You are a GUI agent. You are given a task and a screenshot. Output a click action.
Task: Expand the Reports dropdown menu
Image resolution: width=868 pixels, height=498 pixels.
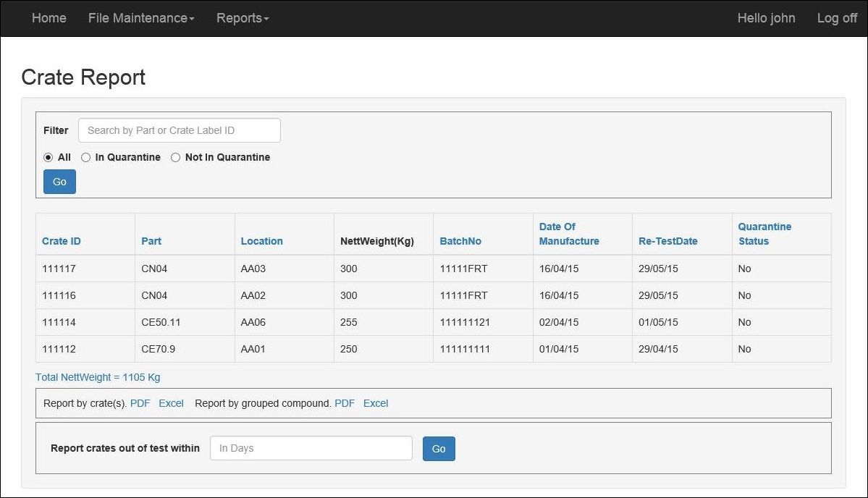pyautogui.click(x=242, y=18)
